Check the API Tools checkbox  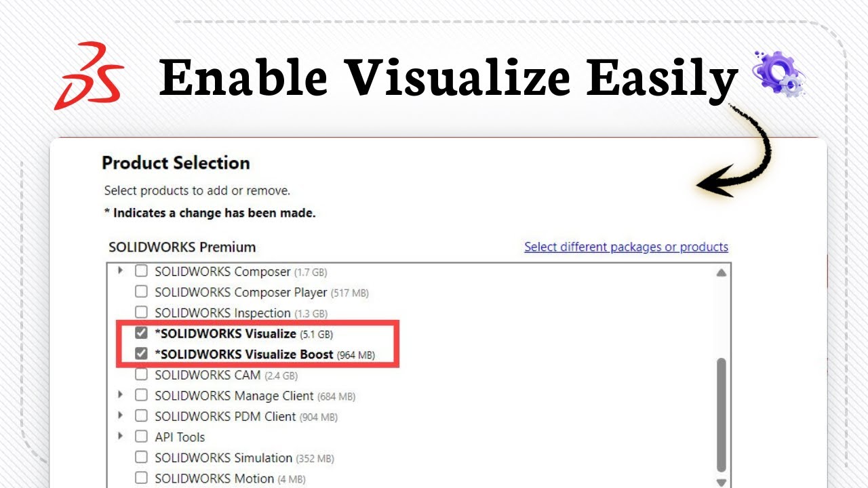click(x=141, y=436)
